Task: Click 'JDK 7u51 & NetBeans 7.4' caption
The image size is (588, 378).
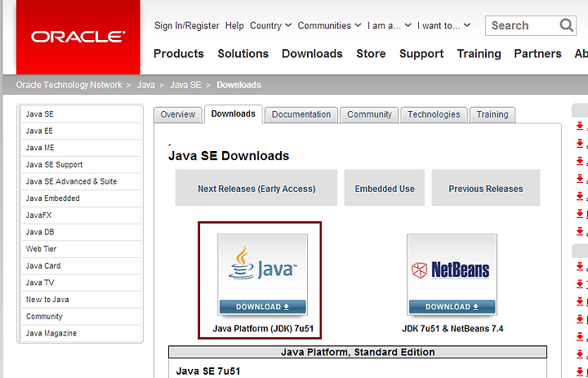Action: click(x=452, y=328)
